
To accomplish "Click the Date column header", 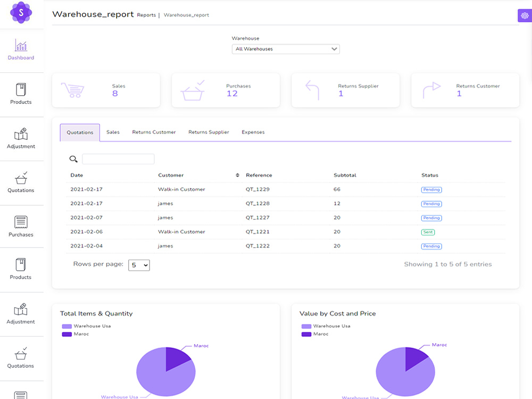I will click(x=77, y=175).
